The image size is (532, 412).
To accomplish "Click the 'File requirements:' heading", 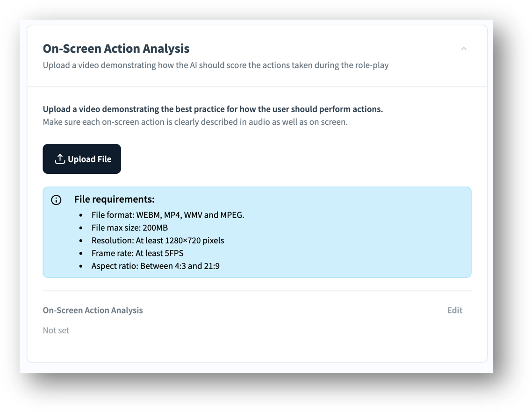I will click(114, 199).
